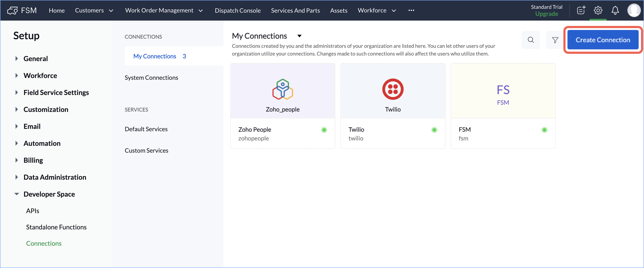
Task: Open the filter funnel icon
Action: click(555, 40)
